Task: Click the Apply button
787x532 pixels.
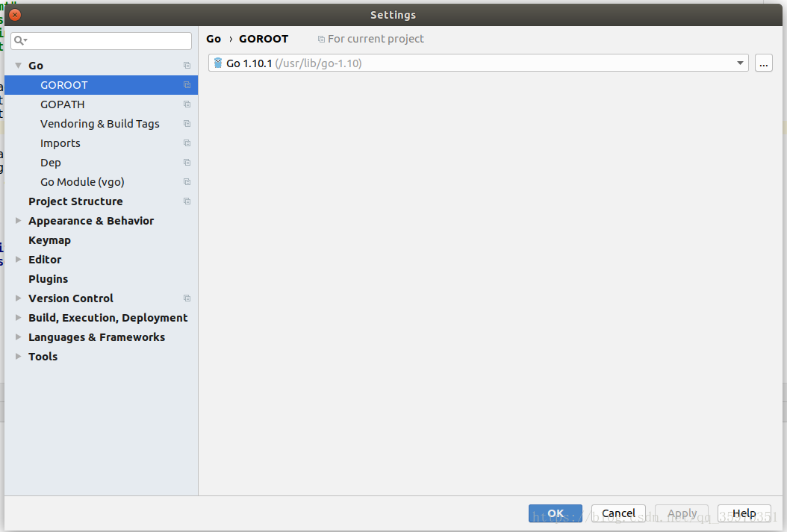Action: coord(682,513)
